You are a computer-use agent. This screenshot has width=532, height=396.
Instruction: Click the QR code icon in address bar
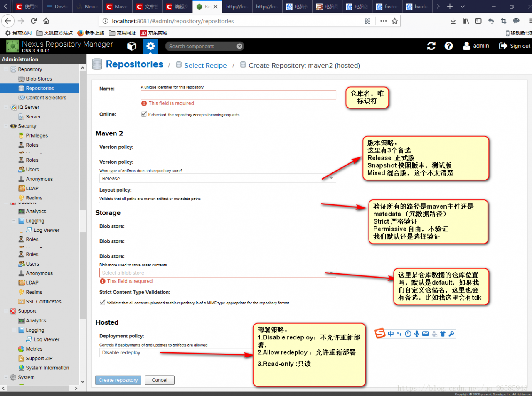[x=367, y=21]
